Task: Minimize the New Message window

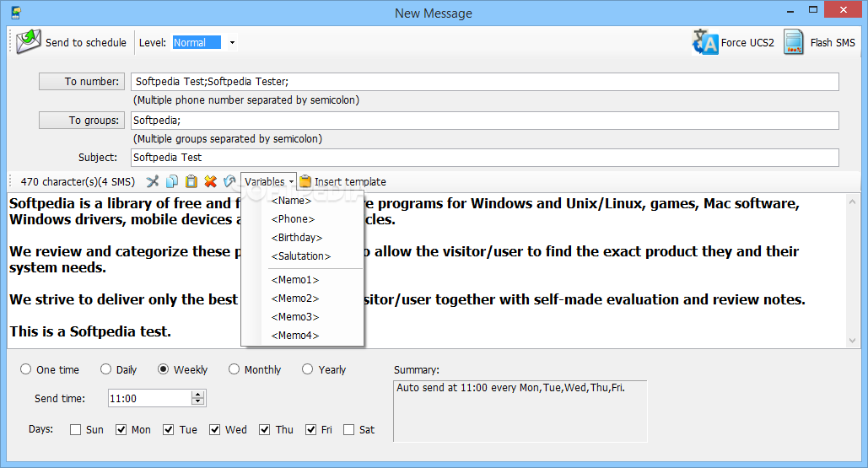Action: [x=790, y=10]
